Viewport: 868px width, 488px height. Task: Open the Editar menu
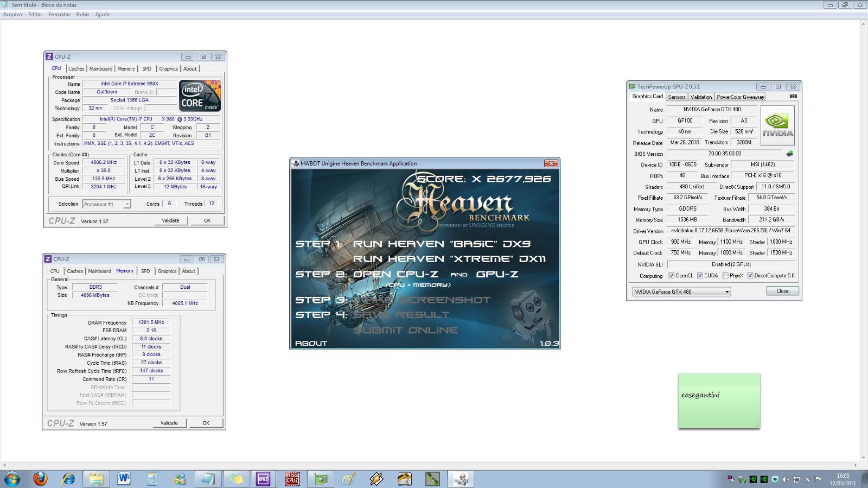click(35, 15)
